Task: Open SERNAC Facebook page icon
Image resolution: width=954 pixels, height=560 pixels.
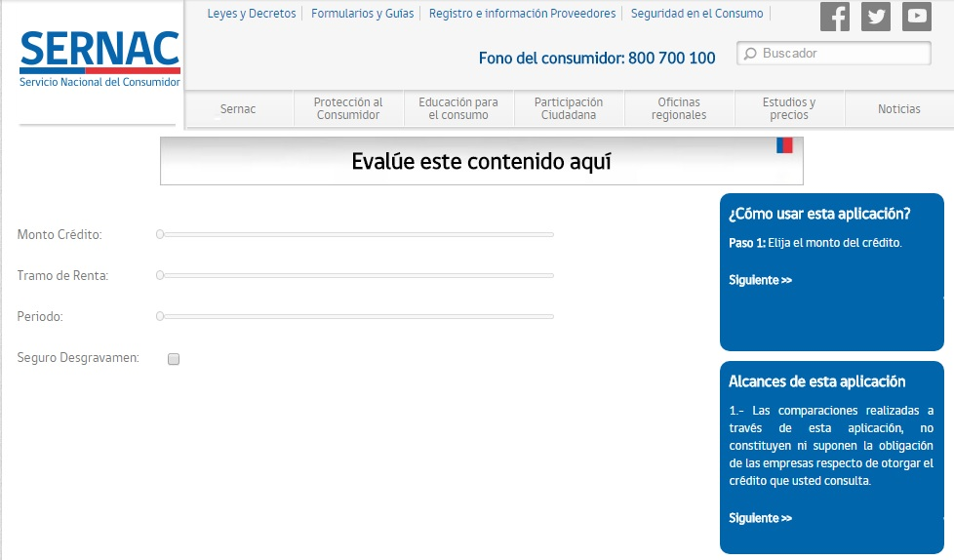Action: click(x=835, y=17)
